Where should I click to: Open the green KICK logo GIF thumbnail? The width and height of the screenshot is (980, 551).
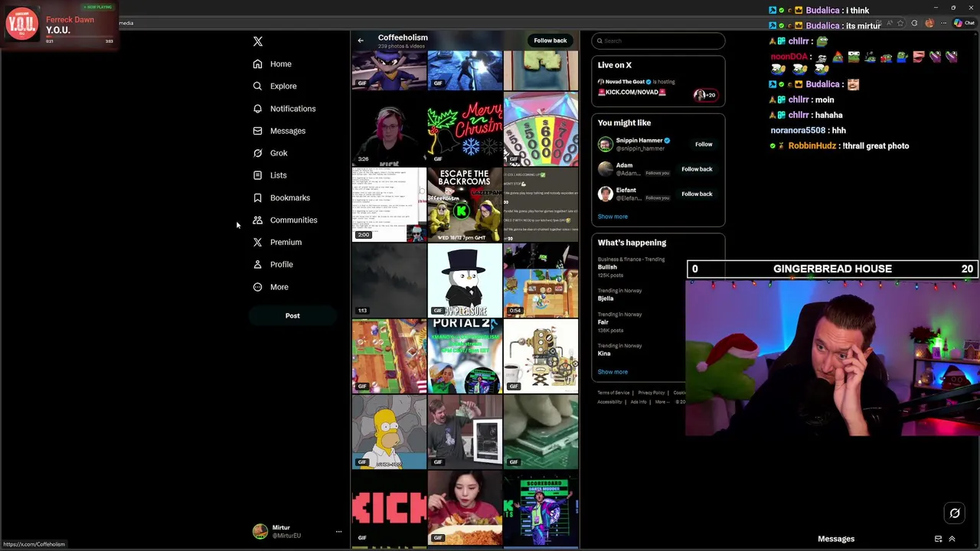click(x=389, y=507)
